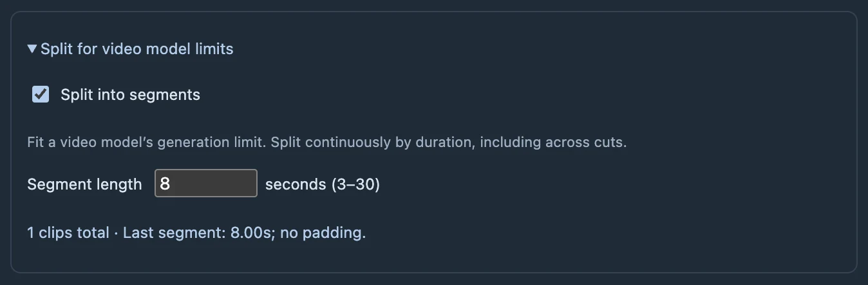Click the seconds (3–30) range hint
The width and height of the screenshot is (868, 285).
coord(323,184)
